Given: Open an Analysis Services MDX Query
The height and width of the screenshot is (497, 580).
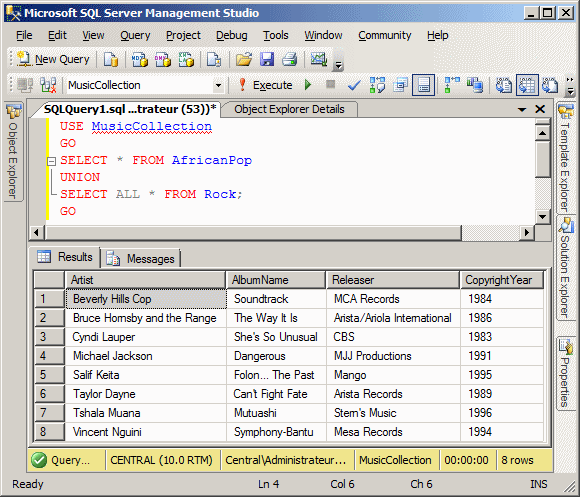Looking at the screenshot, I should 140,59.
